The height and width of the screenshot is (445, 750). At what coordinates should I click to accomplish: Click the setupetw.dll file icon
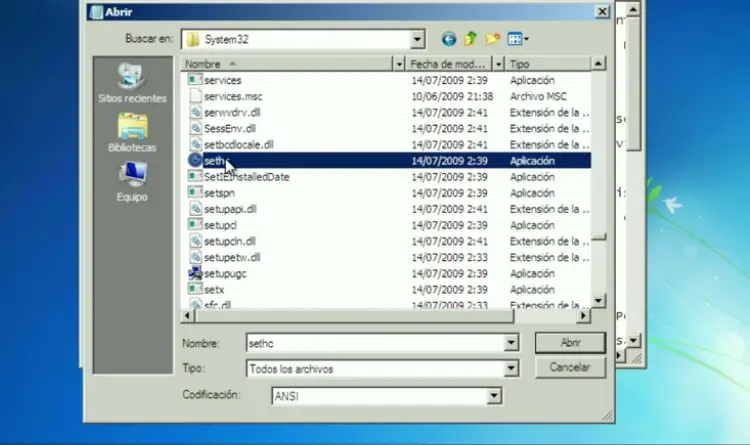(x=195, y=257)
